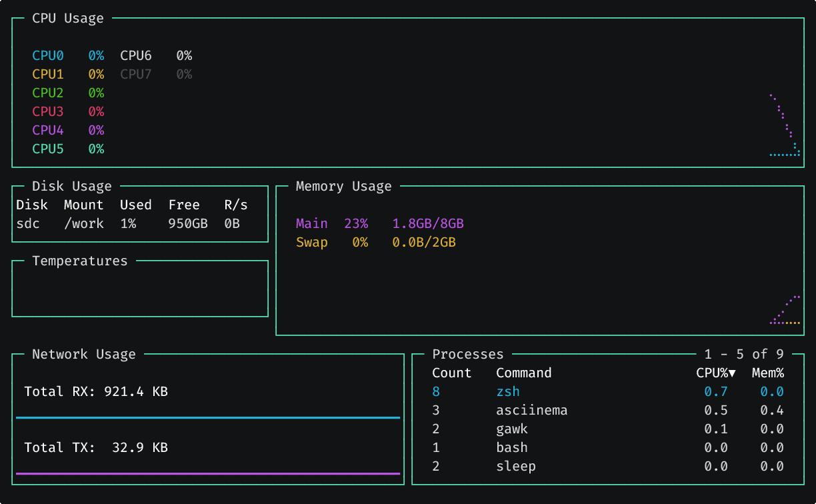Click the Memory Usage panel title

tap(344, 186)
